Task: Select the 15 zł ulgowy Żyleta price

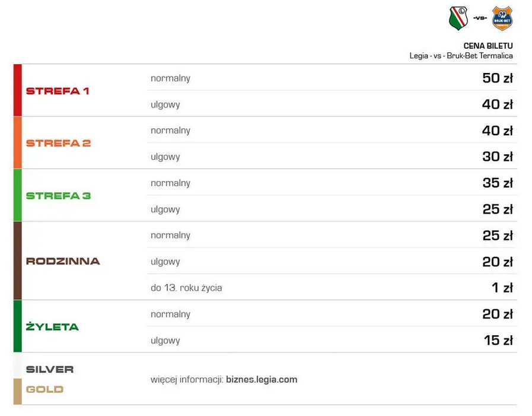Action: (498, 340)
